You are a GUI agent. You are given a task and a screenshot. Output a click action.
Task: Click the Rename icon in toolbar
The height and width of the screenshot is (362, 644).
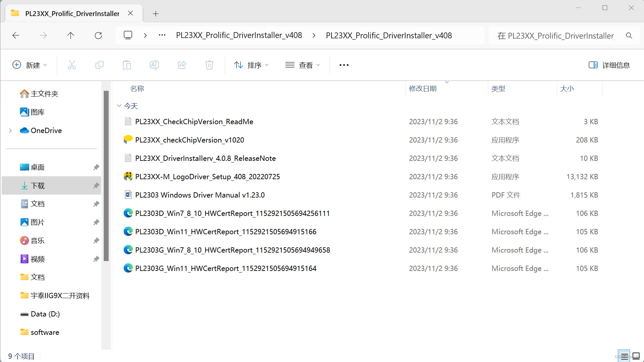(x=154, y=65)
